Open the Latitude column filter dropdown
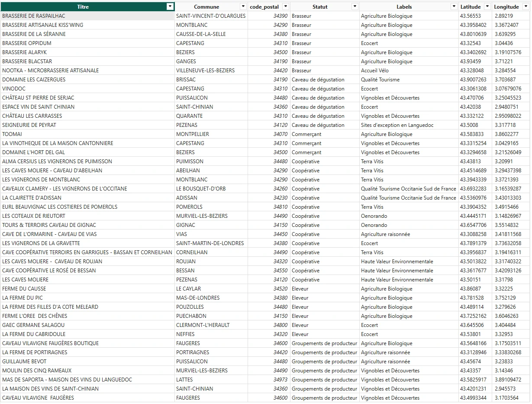This screenshot has height=404, width=532. click(x=487, y=6)
